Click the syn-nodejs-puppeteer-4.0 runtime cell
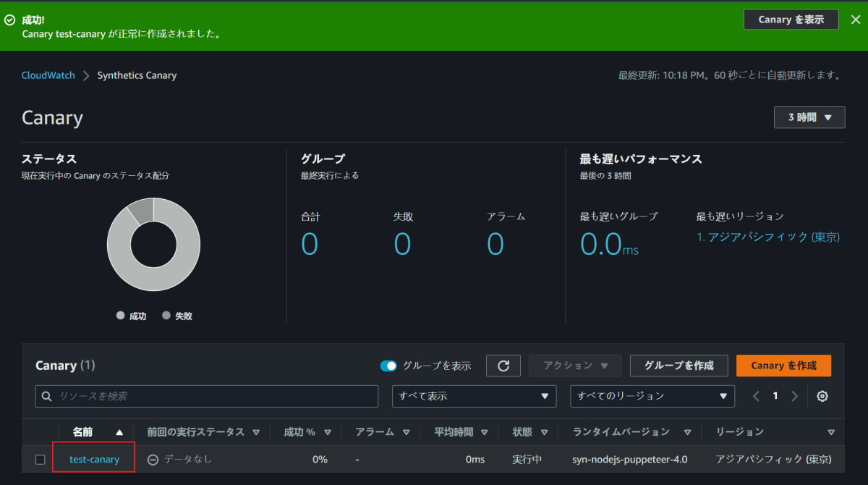The image size is (868, 485). [x=630, y=460]
